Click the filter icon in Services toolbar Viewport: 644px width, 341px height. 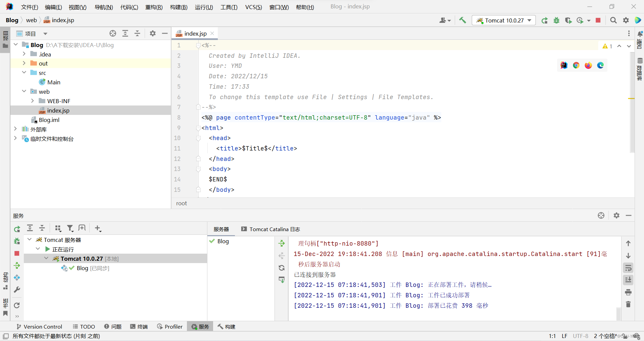point(70,228)
